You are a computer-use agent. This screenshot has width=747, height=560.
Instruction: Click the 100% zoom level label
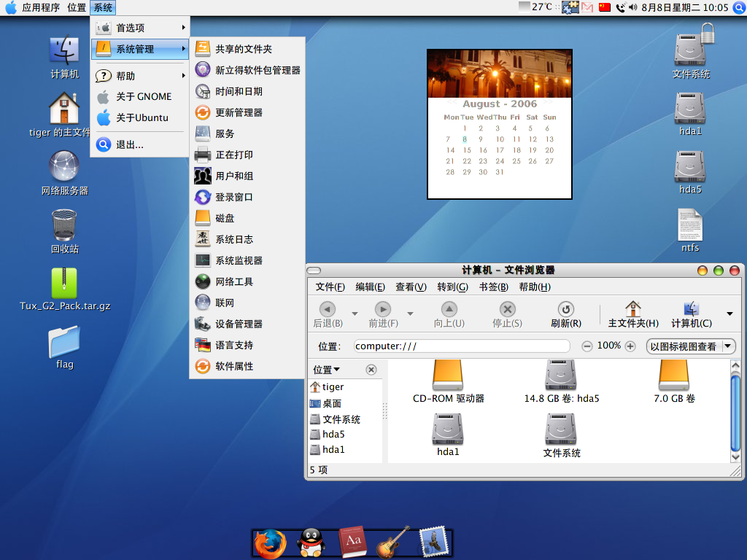point(609,345)
